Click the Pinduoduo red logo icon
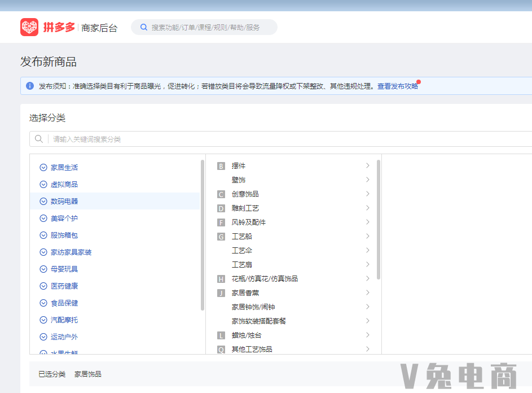This screenshot has width=532, height=393. [29, 27]
